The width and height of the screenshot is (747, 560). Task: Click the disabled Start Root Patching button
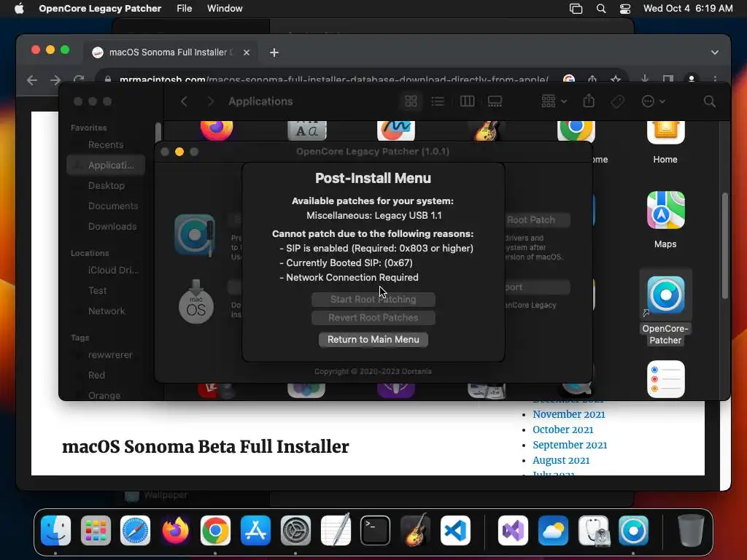(373, 300)
